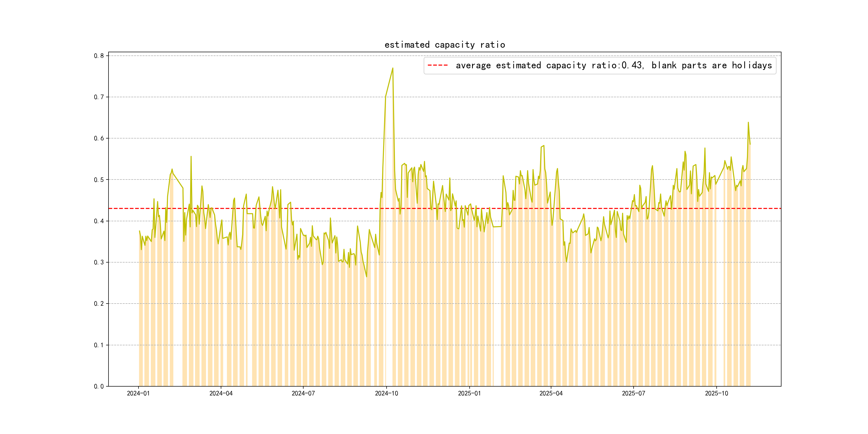
Task: Click the 2024-01 x-axis tick label
Action: tap(138, 393)
